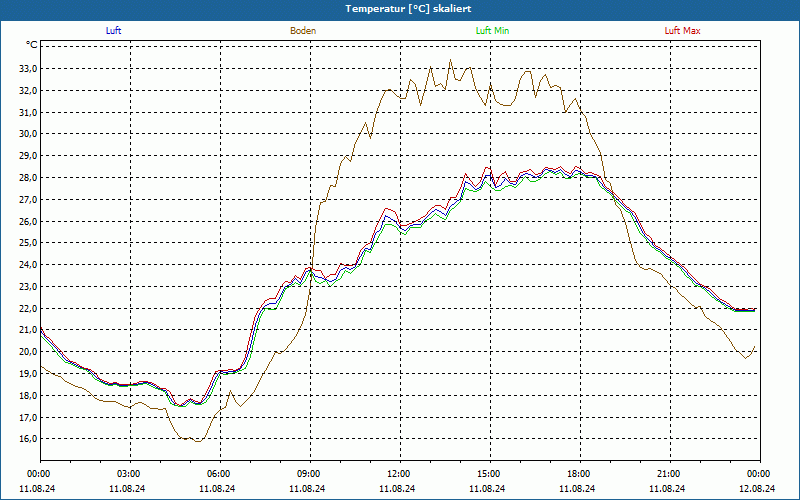
Task: Click the 33,0 y-axis value
Action: [27, 69]
